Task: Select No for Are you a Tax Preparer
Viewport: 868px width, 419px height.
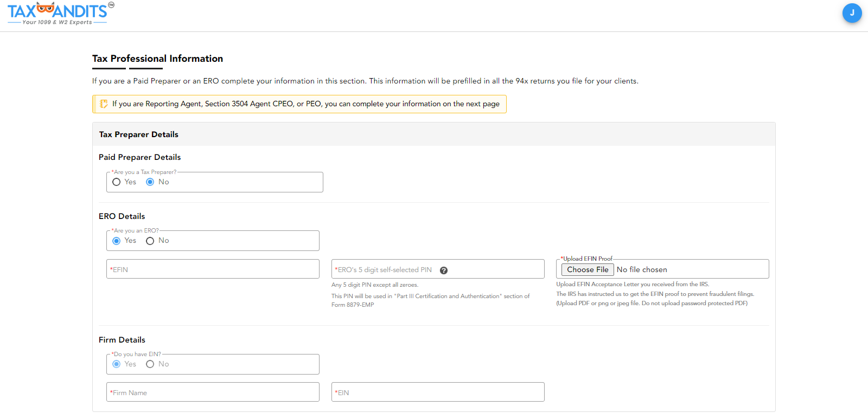Action: pyautogui.click(x=150, y=182)
